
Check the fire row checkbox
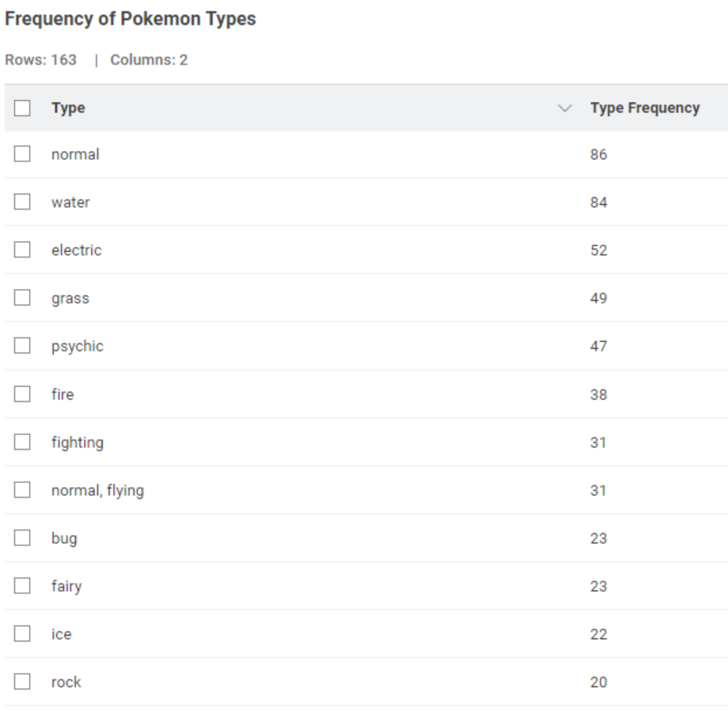click(x=22, y=394)
